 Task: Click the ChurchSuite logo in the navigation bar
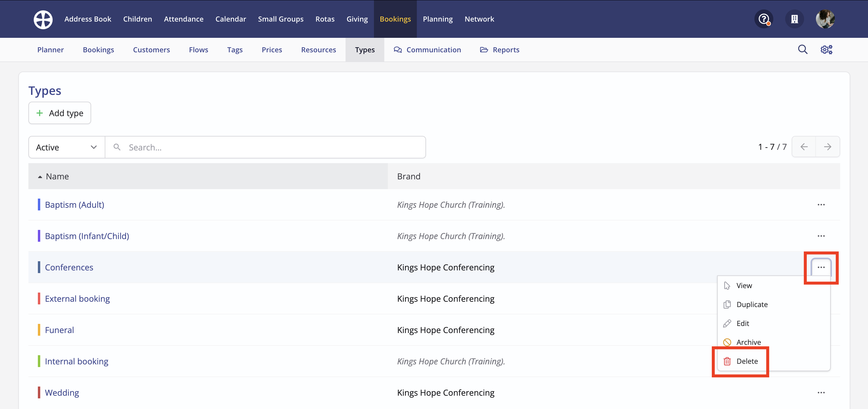pos(43,19)
